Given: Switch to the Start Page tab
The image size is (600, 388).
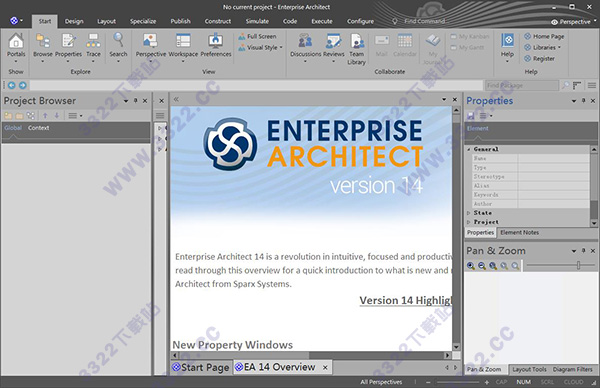Looking at the screenshot, I should pyautogui.click(x=201, y=367).
